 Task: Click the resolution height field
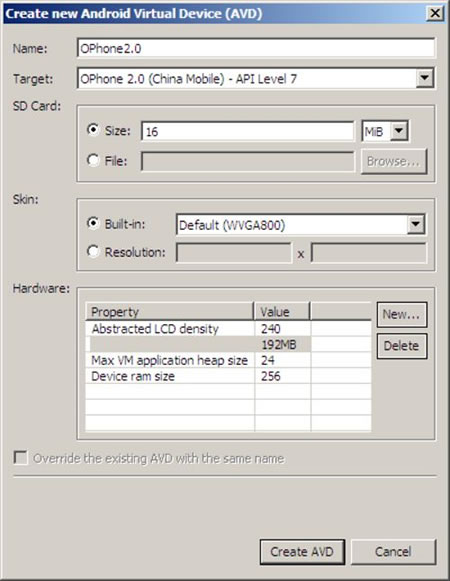pos(368,253)
